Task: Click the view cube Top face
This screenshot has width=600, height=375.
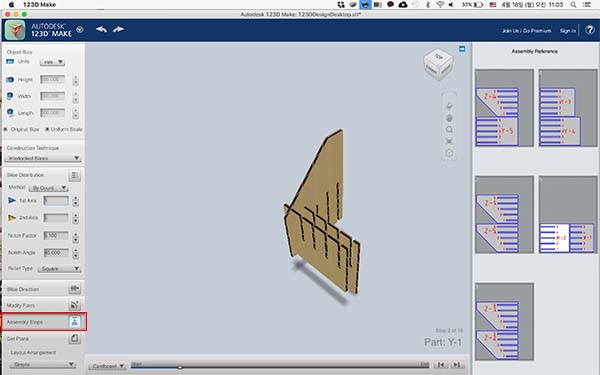Action: coord(438,57)
